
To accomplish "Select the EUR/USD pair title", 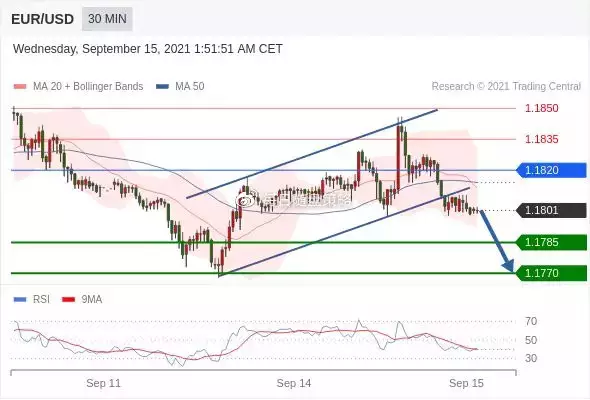I will tap(43, 19).
